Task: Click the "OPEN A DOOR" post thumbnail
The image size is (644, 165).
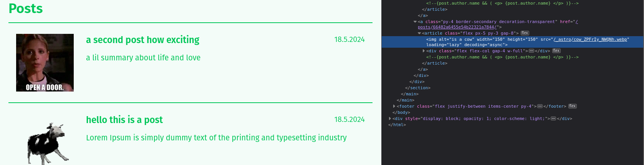Action: point(45,63)
